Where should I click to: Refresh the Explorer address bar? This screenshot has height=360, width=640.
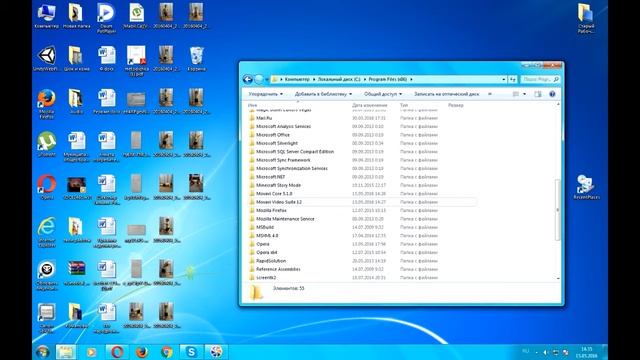coord(513,79)
